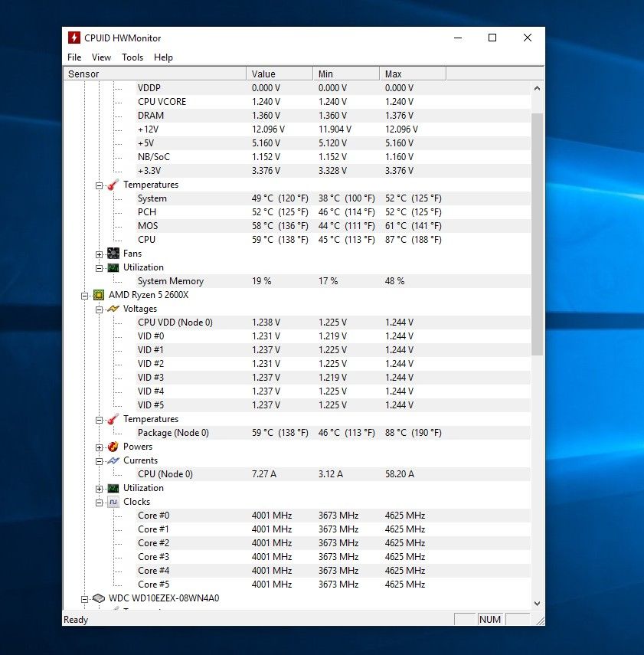644x655 pixels.
Task: Select the CPU VCORE sensor row
Action: coord(162,102)
